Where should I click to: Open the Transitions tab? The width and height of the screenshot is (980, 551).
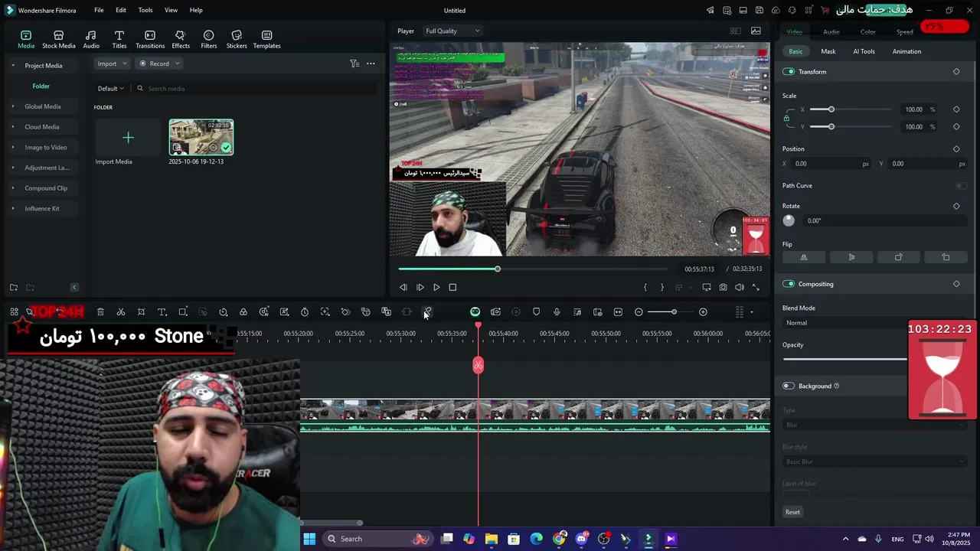(150, 40)
